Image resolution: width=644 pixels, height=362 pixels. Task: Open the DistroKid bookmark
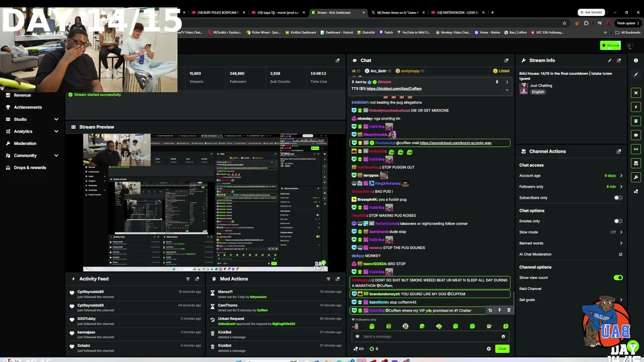click(x=366, y=33)
